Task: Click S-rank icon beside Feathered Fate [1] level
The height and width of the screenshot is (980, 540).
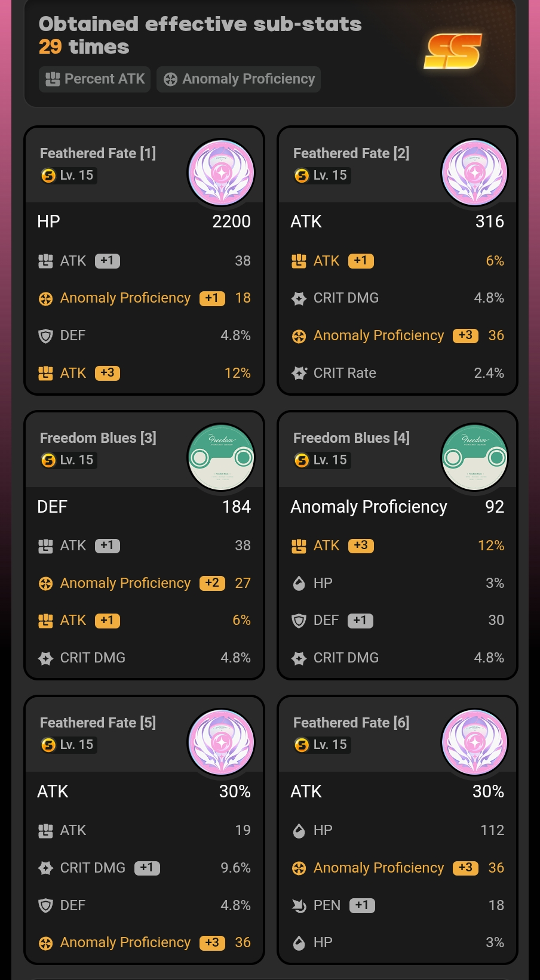Action: click(x=48, y=175)
